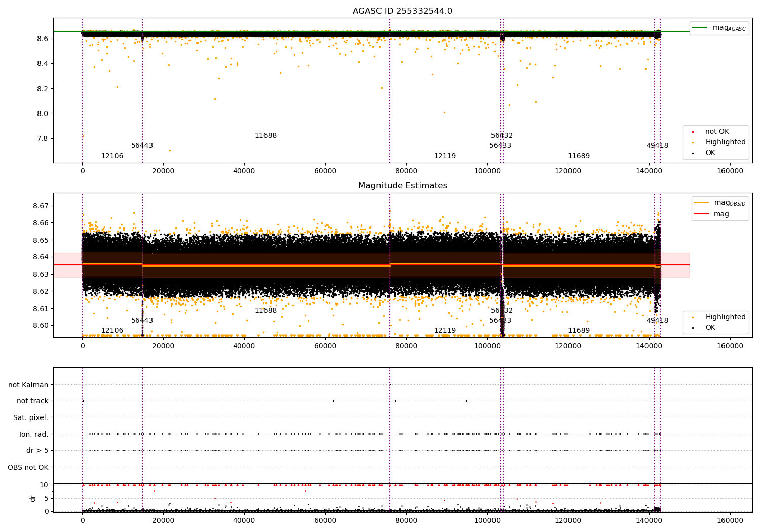Click the '60000' x-tick under the middle plot

pyautogui.click(x=325, y=346)
